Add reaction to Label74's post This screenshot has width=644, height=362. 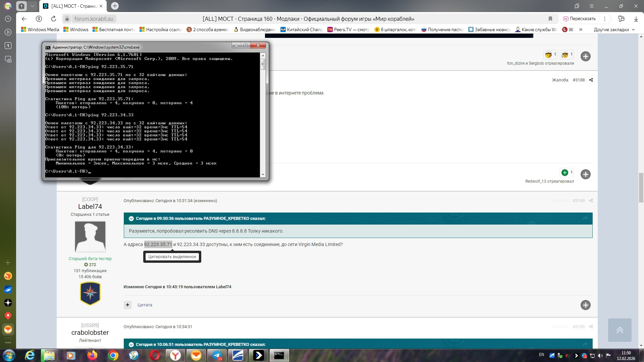pyautogui.click(x=585, y=305)
